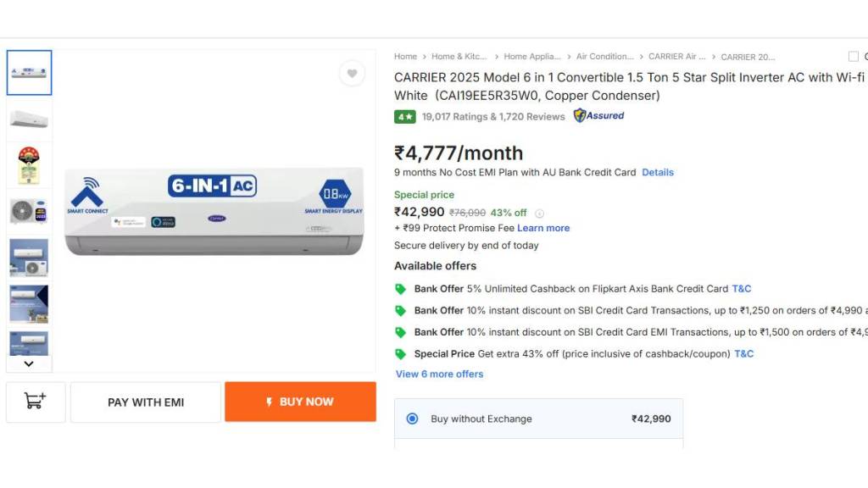Click the green tag icon of Special Price offer
This screenshot has width=868, height=488.
tap(401, 354)
